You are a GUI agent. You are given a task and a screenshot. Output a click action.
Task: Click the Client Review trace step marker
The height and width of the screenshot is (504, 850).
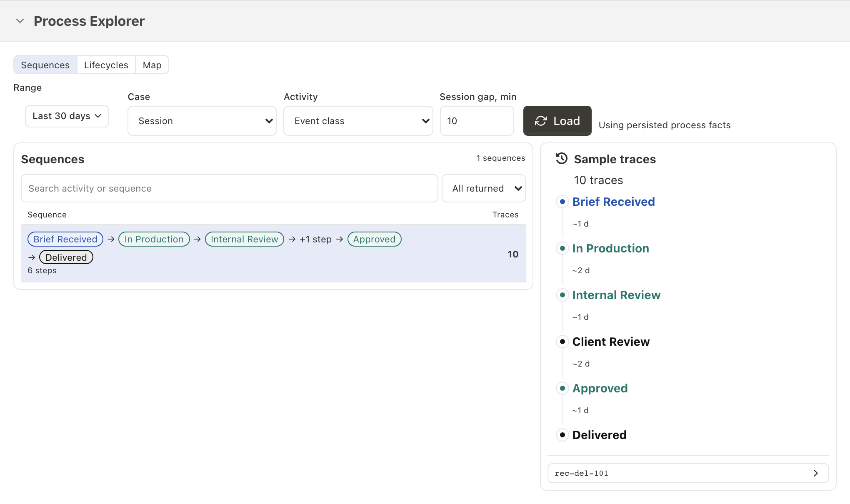tap(562, 342)
